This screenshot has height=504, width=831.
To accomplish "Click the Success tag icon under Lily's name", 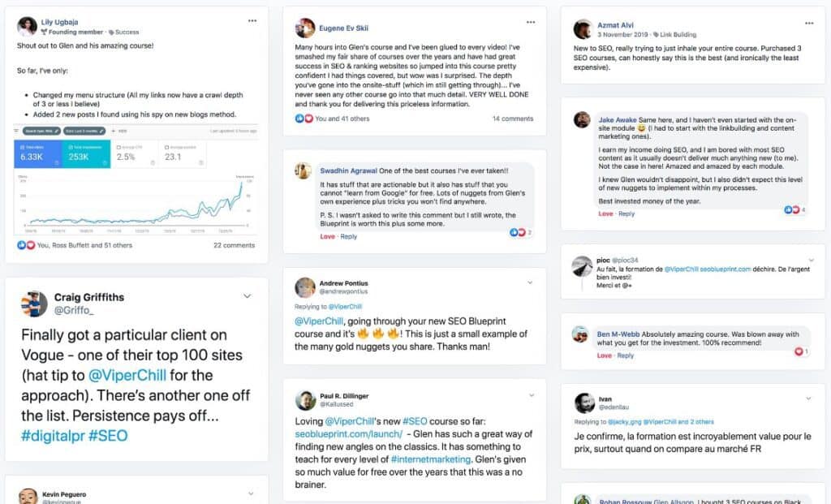I will (111, 32).
